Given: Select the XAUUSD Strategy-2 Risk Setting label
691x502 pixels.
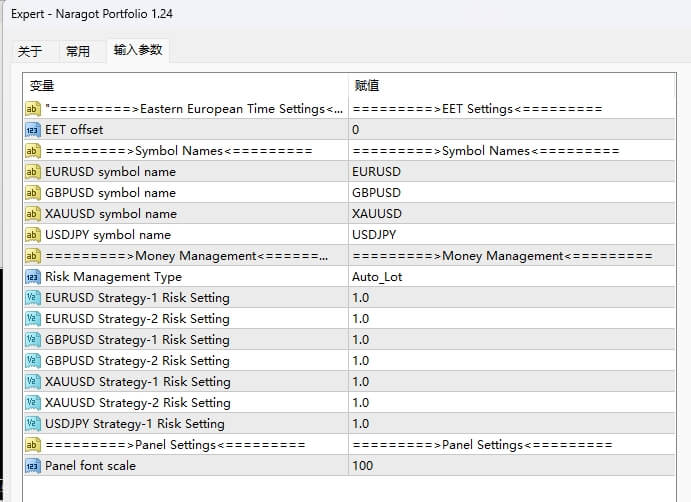Looking at the screenshot, I should (137, 403).
